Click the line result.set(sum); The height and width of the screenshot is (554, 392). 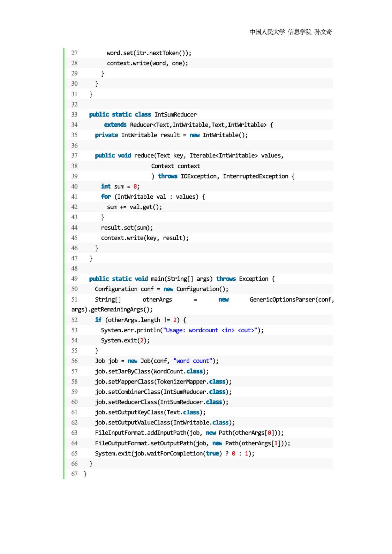click(127, 228)
